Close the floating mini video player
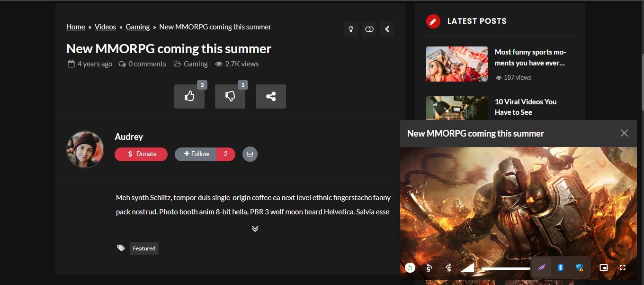Viewport: 644px width, 285px height. pos(624,133)
